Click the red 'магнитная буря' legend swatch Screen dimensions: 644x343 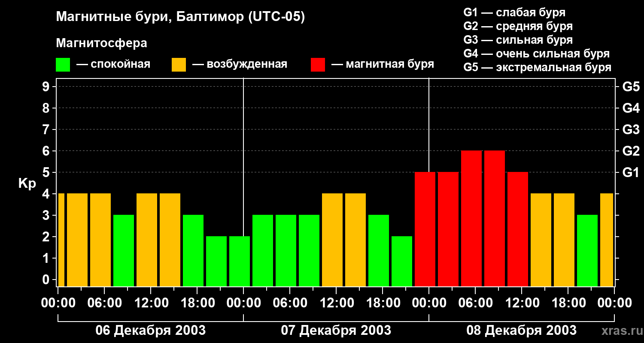point(318,65)
